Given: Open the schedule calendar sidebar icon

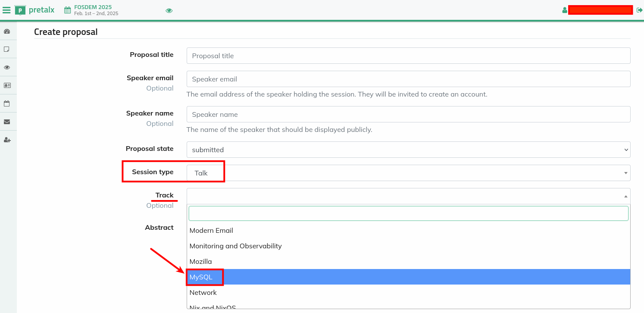Looking at the screenshot, I should click(7, 103).
